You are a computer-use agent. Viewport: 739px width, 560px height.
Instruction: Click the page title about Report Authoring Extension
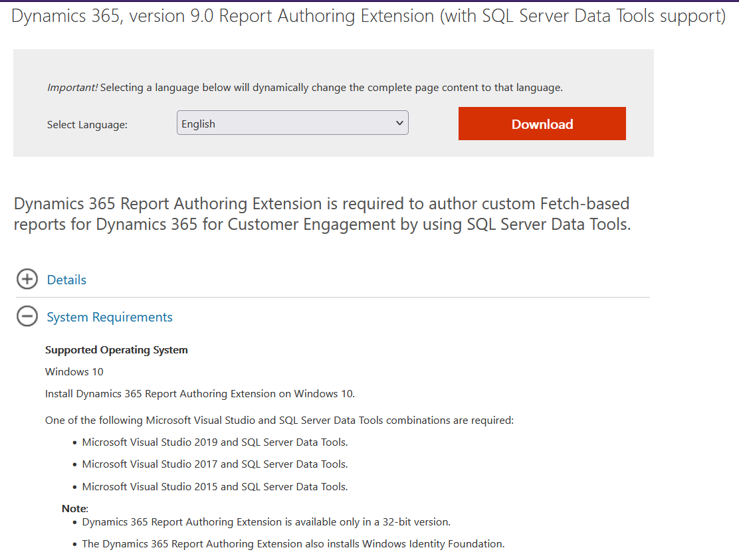click(368, 16)
